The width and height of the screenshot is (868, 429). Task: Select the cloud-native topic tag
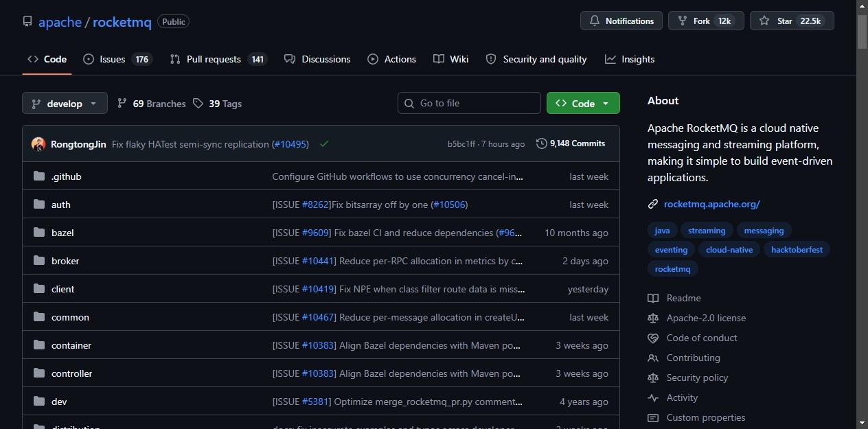pyautogui.click(x=729, y=250)
